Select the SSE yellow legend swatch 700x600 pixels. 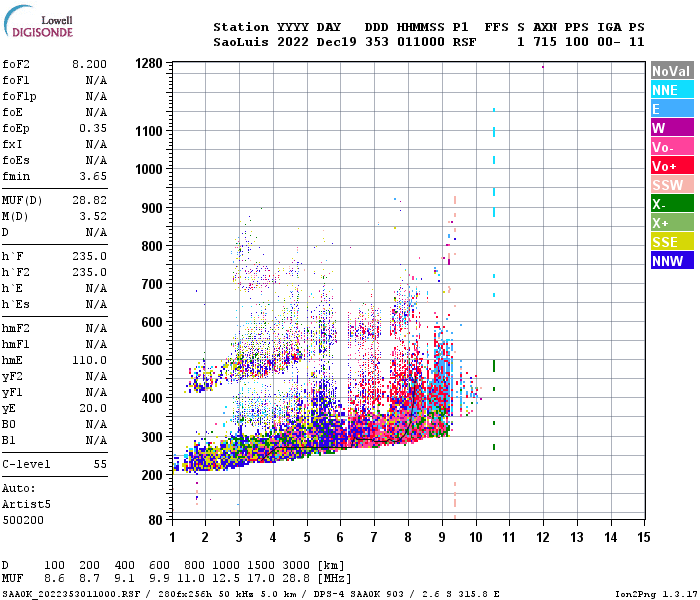672,242
